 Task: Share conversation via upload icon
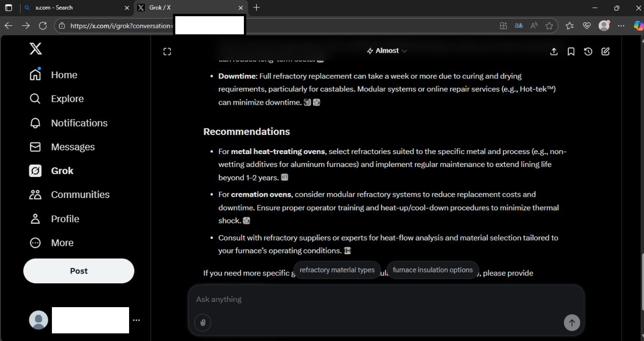(x=554, y=52)
